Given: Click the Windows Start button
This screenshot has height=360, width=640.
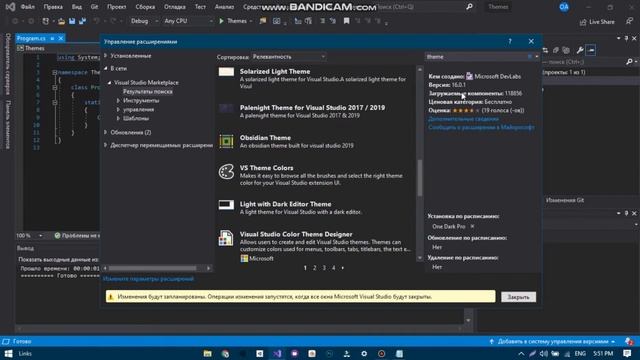Looking at the screenshot, I should point(8,353).
